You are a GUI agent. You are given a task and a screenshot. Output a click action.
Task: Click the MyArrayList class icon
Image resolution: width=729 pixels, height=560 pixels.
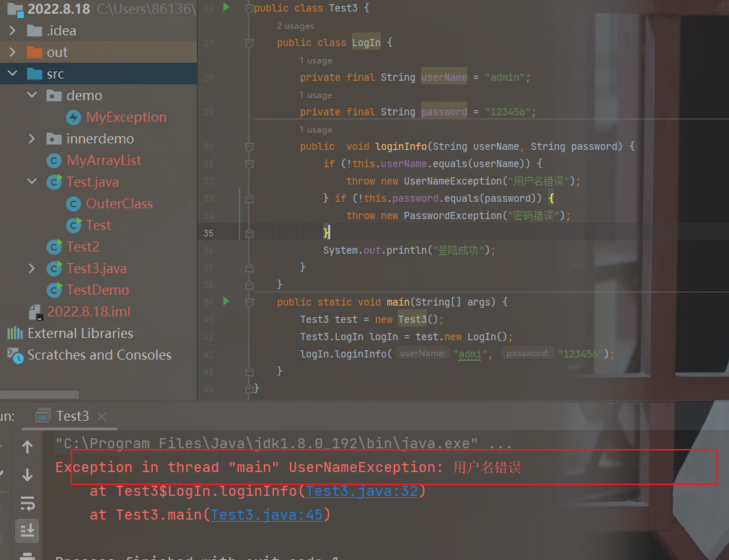pos(54,161)
